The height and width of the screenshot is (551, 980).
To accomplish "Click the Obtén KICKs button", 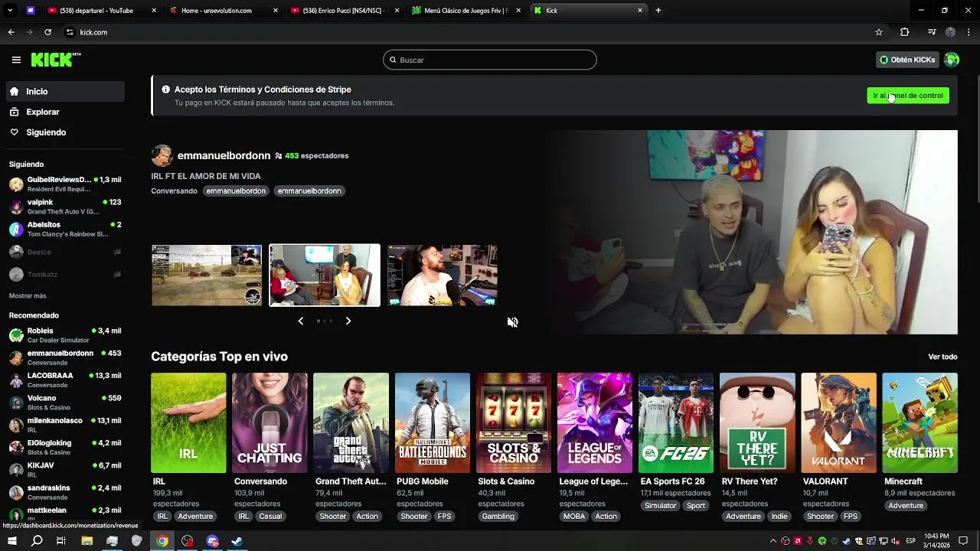I will 907,60.
